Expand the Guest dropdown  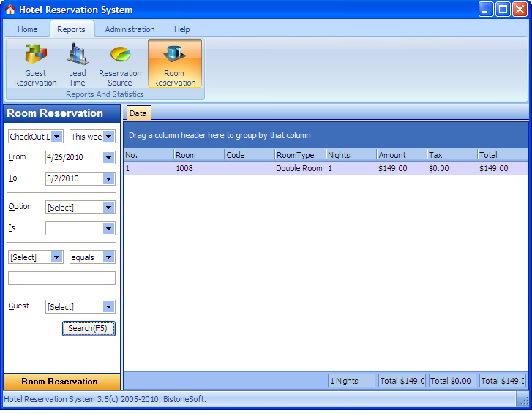point(108,307)
